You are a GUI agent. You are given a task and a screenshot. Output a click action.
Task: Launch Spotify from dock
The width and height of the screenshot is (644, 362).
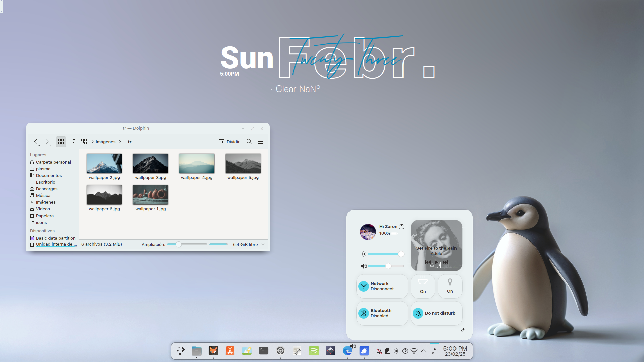pos(314,351)
